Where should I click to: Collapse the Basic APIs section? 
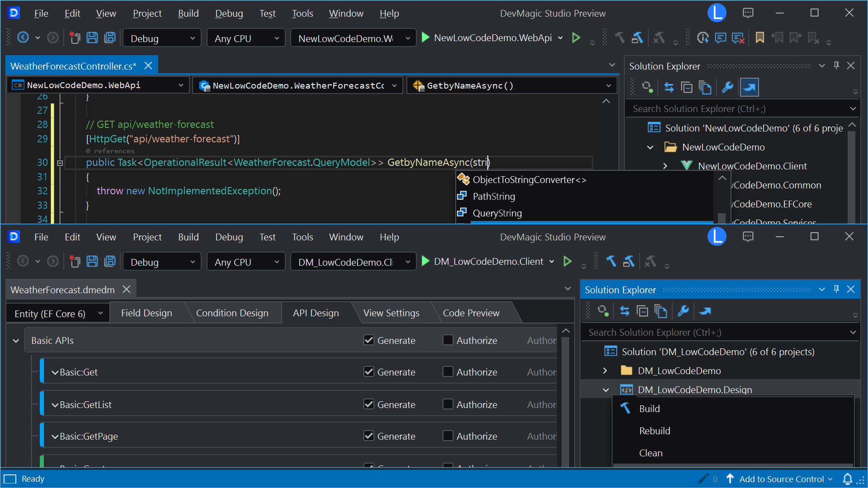click(16, 341)
